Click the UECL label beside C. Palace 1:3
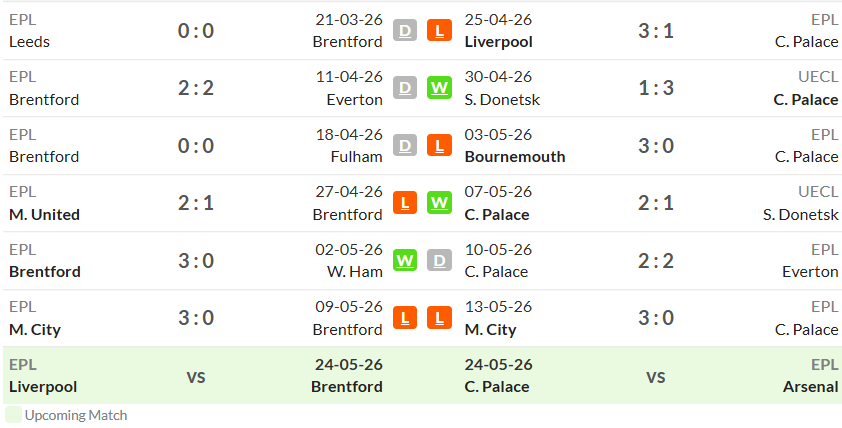This screenshot has width=842, height=428. click(x=818, y=77)
